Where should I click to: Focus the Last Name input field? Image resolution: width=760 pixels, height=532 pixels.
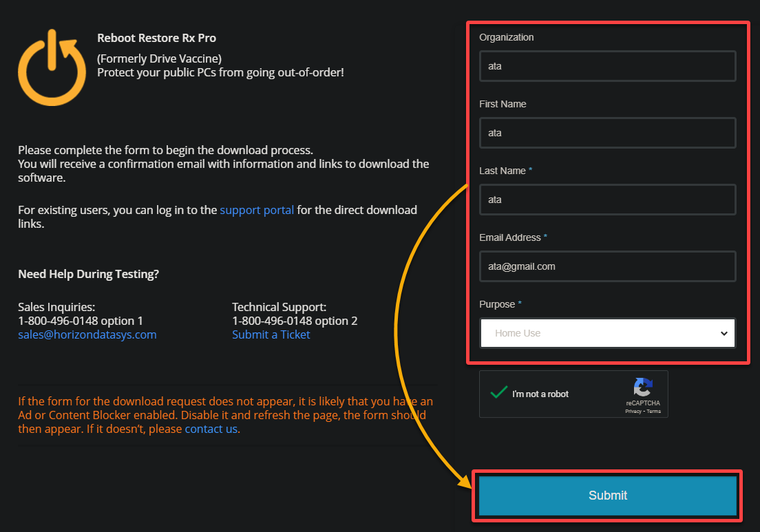click(607, 200)
